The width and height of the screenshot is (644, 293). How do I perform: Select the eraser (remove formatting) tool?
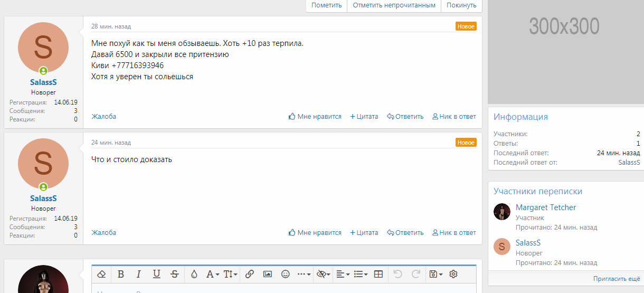(102, 274)
